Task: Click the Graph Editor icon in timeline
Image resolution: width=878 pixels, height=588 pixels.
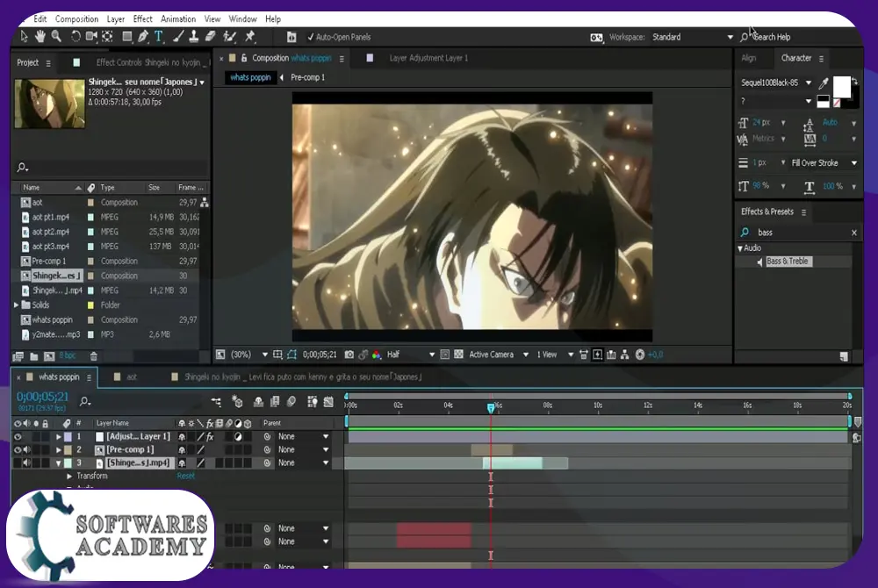Action: click(328, 402)
